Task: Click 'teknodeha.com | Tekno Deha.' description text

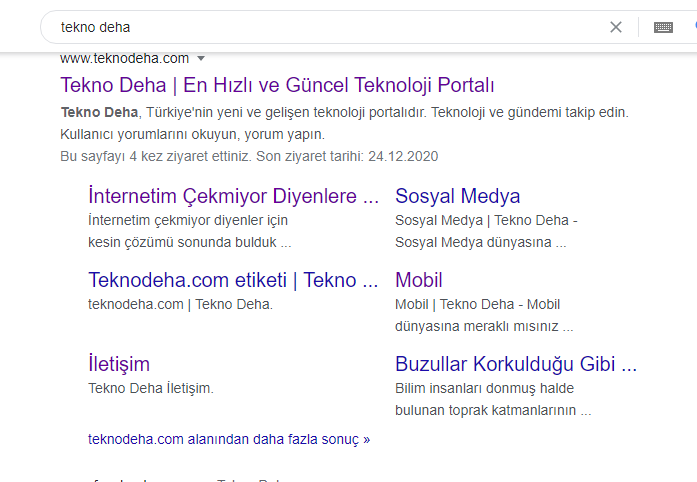Action: click(x=180, y=304)
